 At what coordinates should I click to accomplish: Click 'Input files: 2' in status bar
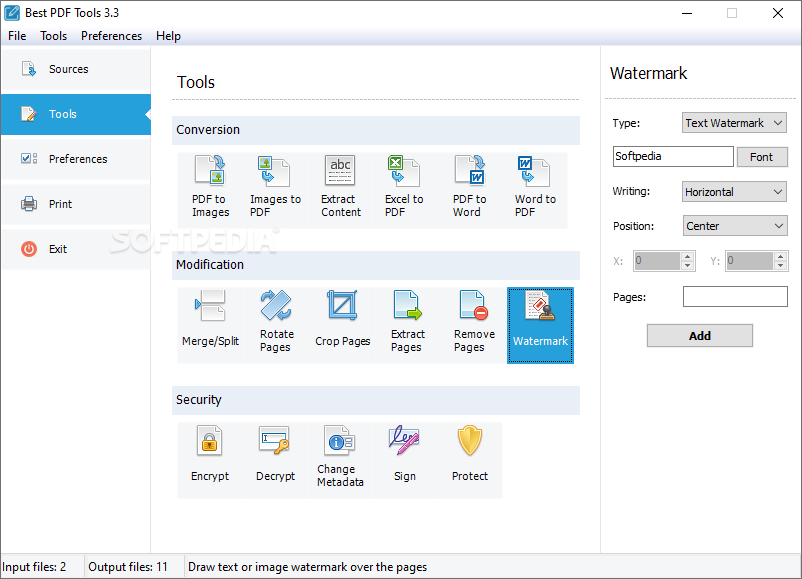pyautogui.click(x=34, y=567)
